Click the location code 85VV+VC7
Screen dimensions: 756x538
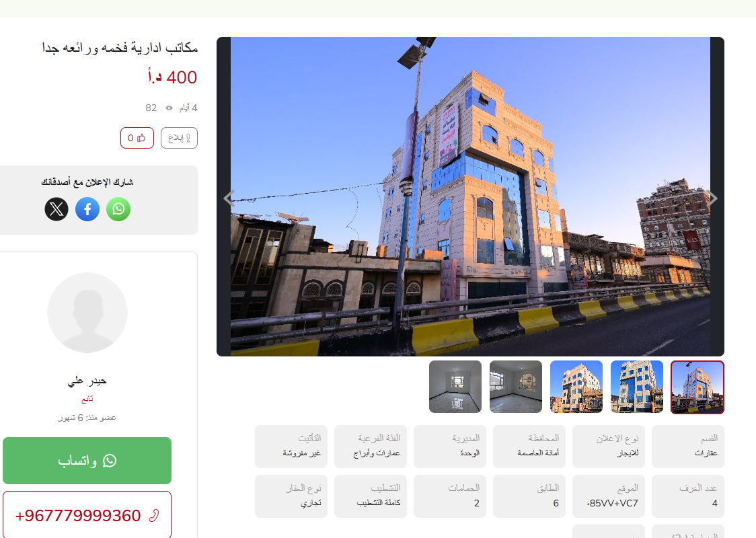612,503
